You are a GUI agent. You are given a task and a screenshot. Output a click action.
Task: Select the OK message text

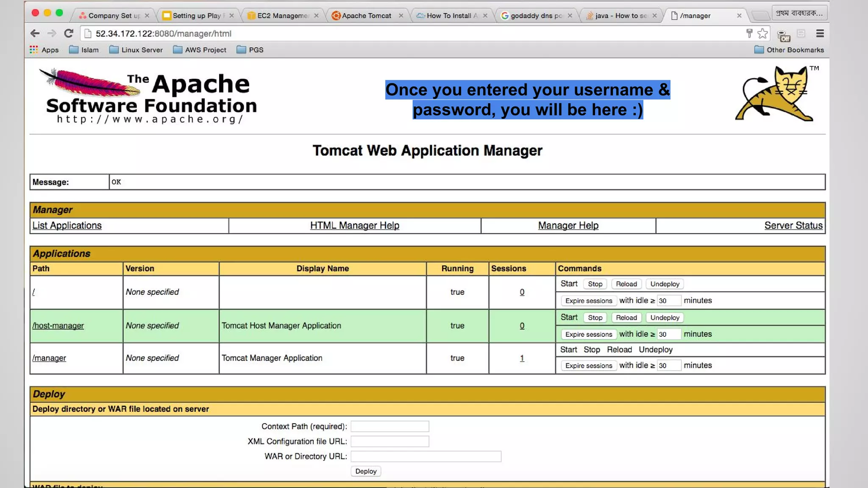(x=116, y=182)
